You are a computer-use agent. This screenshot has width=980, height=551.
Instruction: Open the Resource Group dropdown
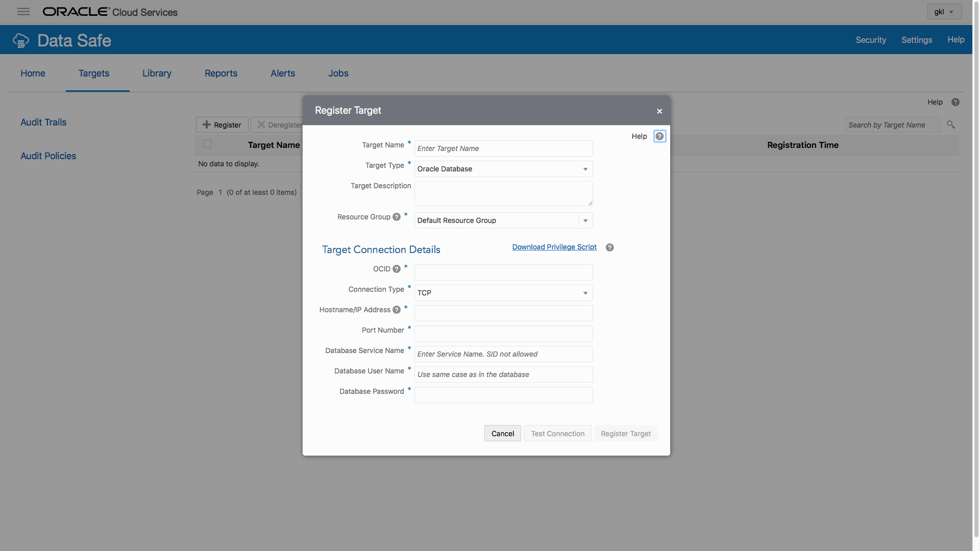tap(585, 220)
